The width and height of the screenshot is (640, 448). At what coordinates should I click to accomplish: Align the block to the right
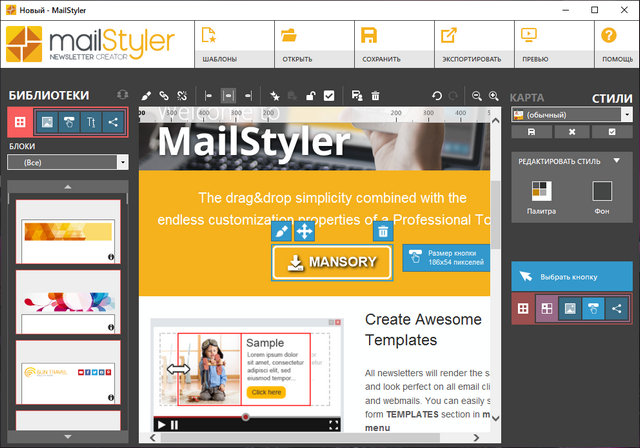[248, 96]
